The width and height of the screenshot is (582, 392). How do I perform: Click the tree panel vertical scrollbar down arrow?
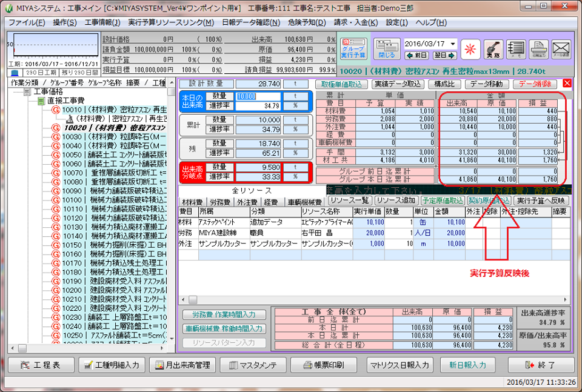click(x=171, y=339)
